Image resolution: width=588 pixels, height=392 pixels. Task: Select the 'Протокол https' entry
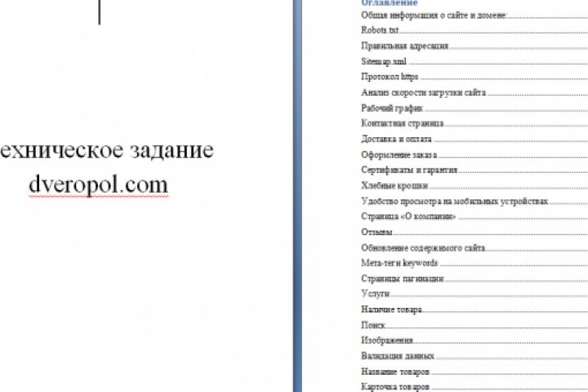point(390,77)
